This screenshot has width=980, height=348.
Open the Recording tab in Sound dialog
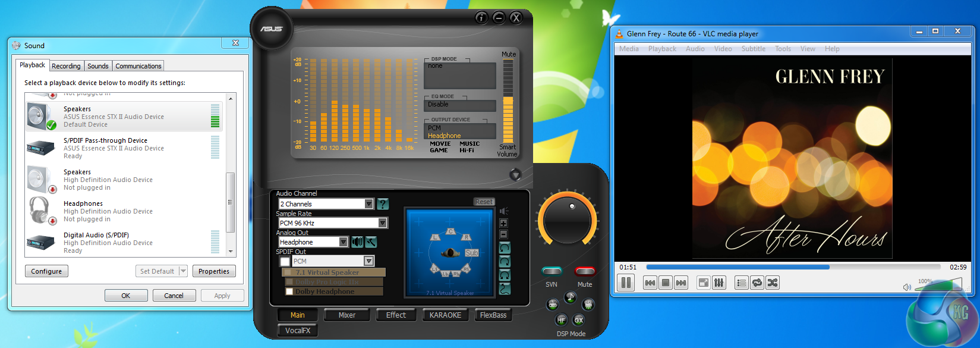66,66
